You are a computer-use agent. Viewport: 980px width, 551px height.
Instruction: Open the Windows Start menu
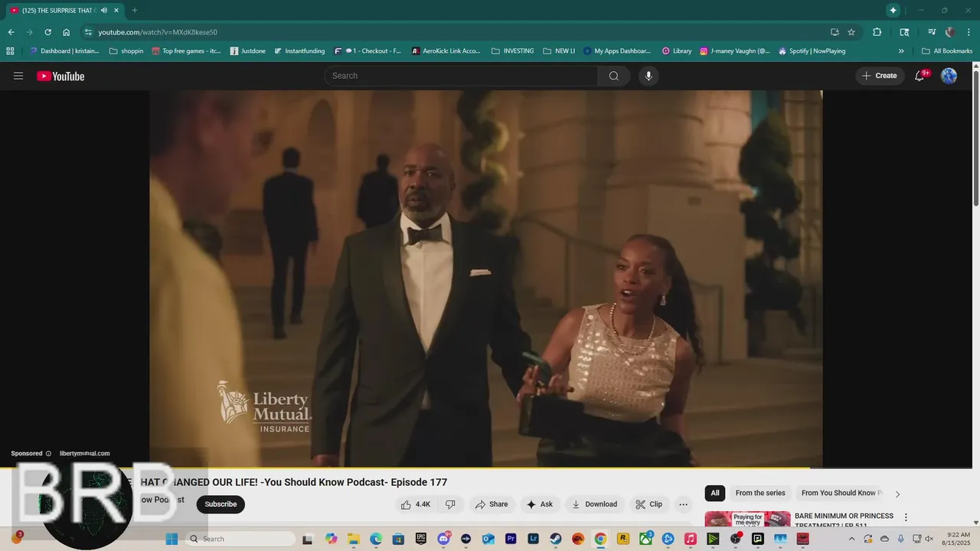tap(171, 539)
